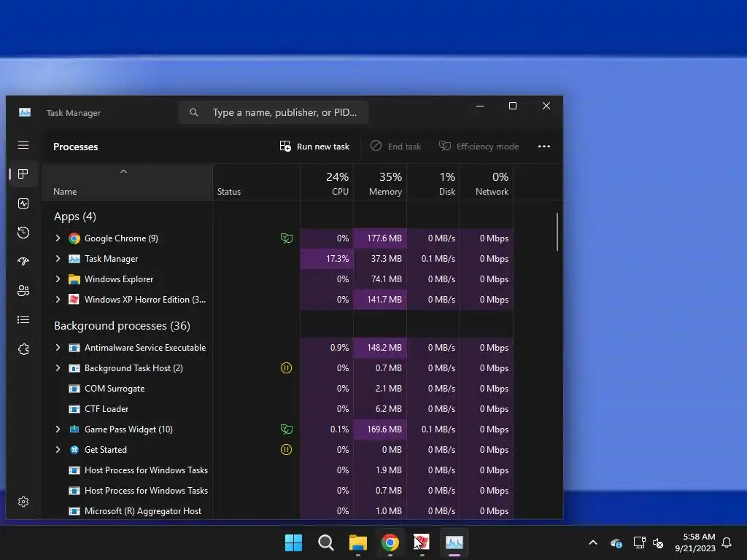The image size is (747, 560).
Task: Open Task Manager settings gear
Action: point(23,502)
